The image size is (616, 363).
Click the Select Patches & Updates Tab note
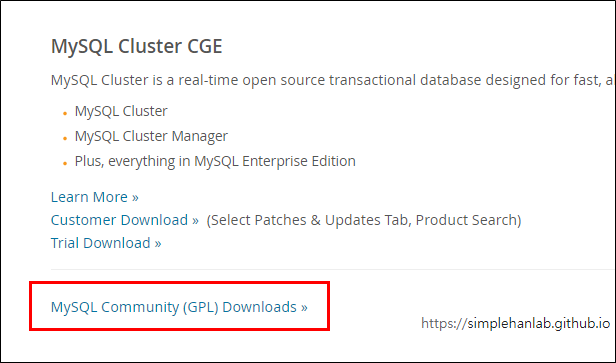364,220
